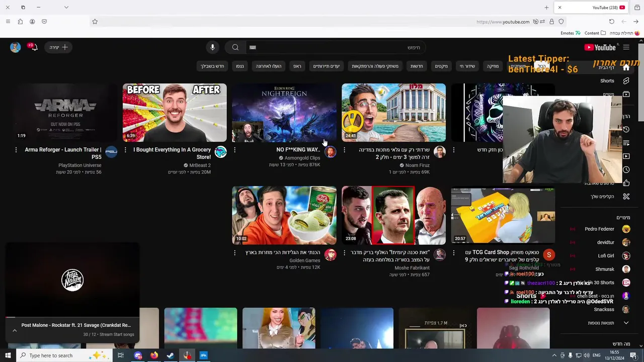
Task: Start voice search with the microphone icon
Action: click(212, 47)
